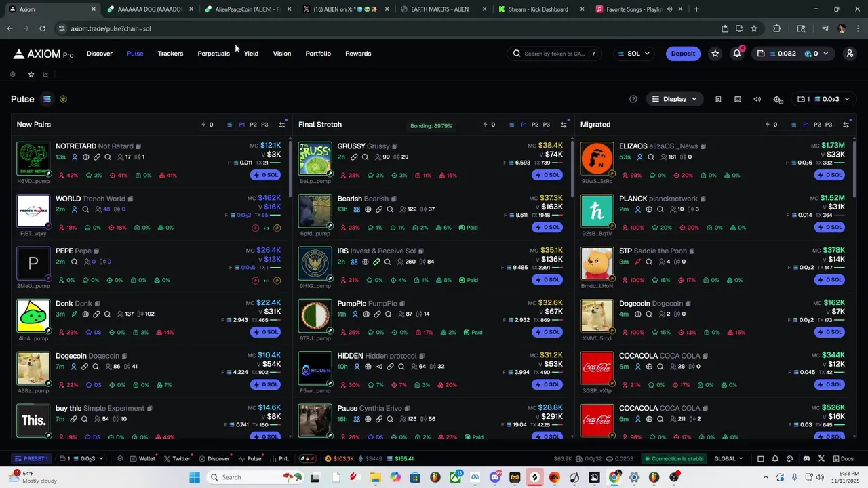
Task: Click the window layout icon in bottom bar
Action: (x=760, y=459)
